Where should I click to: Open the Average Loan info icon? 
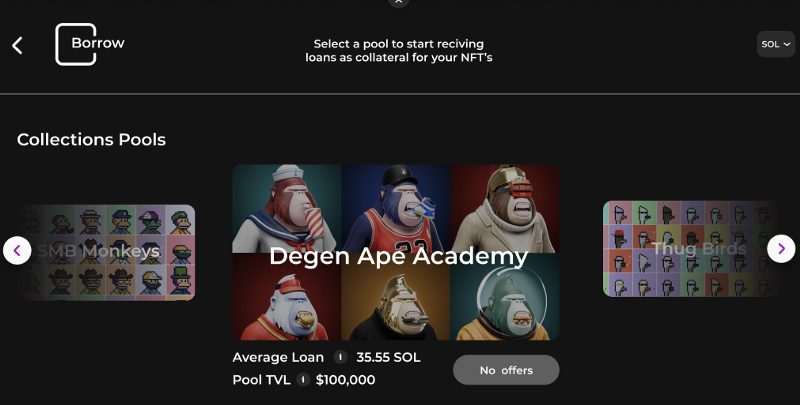[340, 357]
